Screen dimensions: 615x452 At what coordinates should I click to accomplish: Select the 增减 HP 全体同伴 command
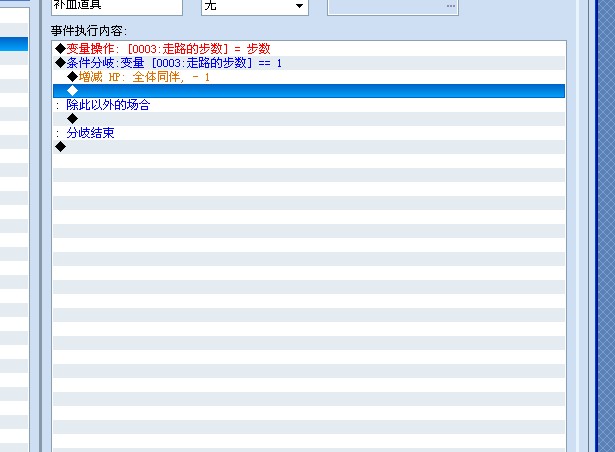[309, 77]
